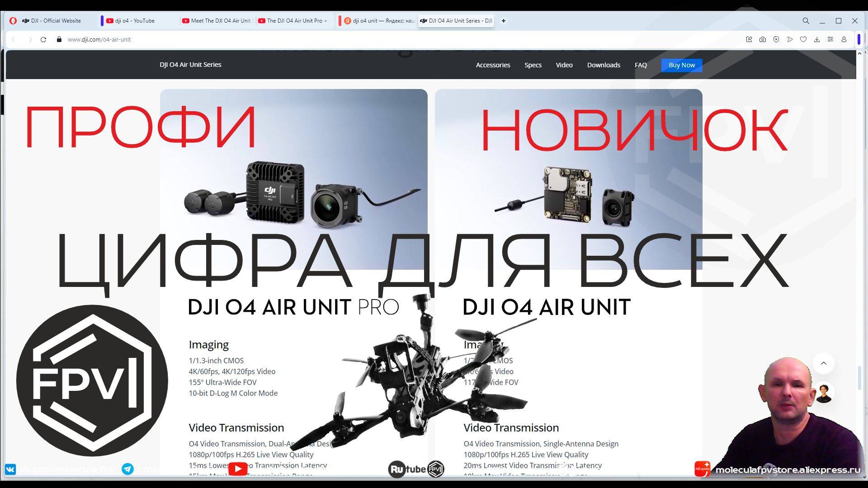Open a new tab with the plus icon

pyautogui.click(x=503, y=21)
